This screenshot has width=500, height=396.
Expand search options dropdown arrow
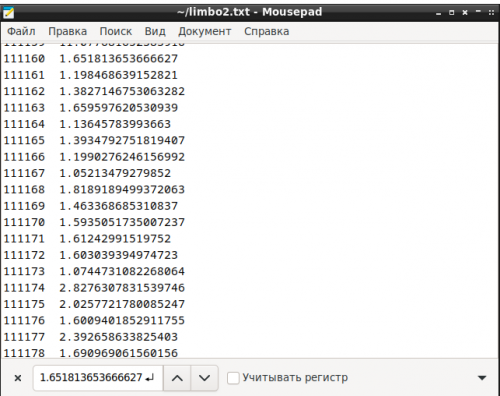tap(482, 378)
